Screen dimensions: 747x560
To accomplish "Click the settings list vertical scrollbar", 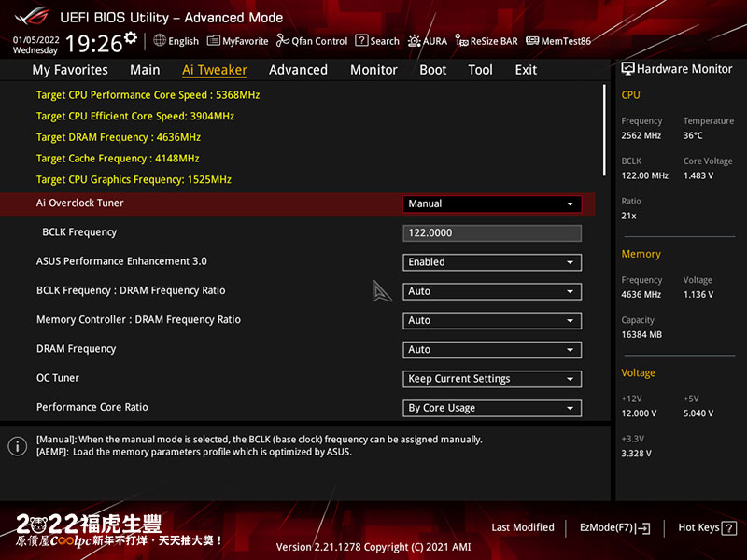I will tap(604, 131).
